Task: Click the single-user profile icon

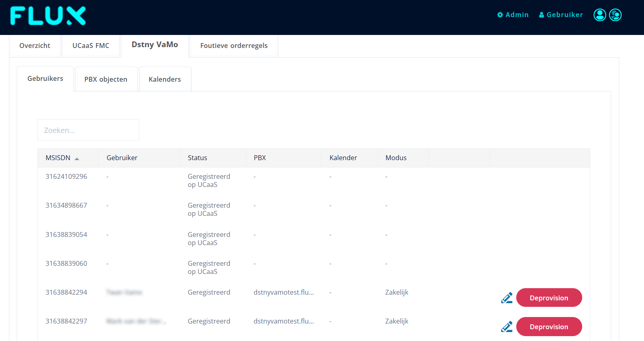Action: 600,15
